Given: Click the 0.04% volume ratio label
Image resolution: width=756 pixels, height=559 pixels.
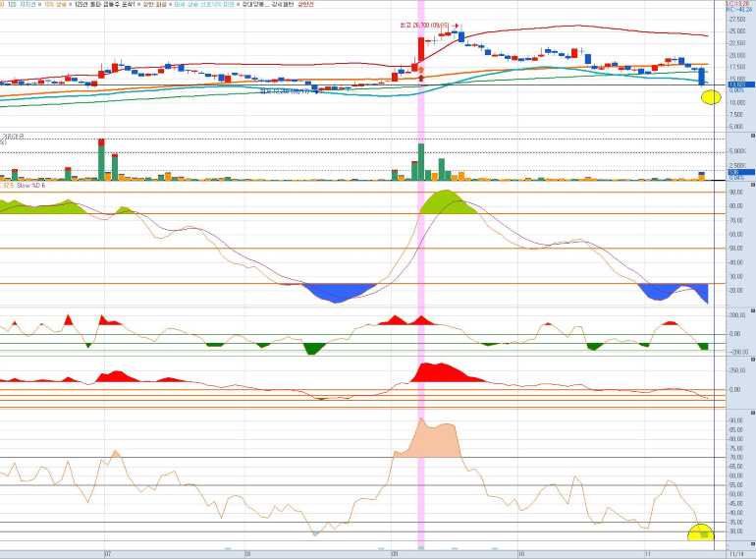Looking at the screenshot, I should [735, 178].
